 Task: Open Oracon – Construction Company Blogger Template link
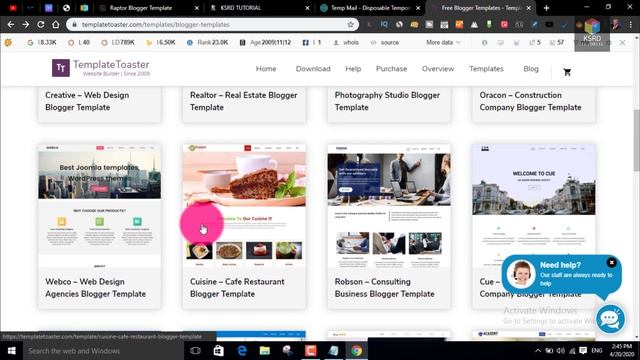coord(530,101)
